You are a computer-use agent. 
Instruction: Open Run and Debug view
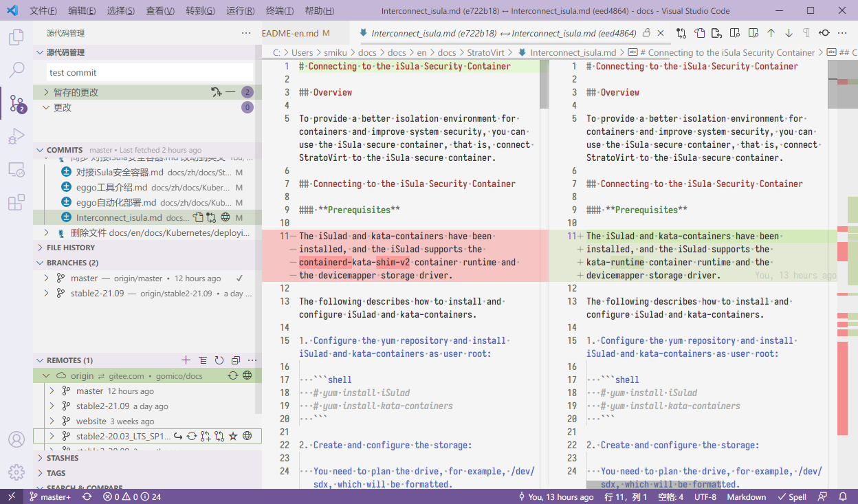coord(16,137)
